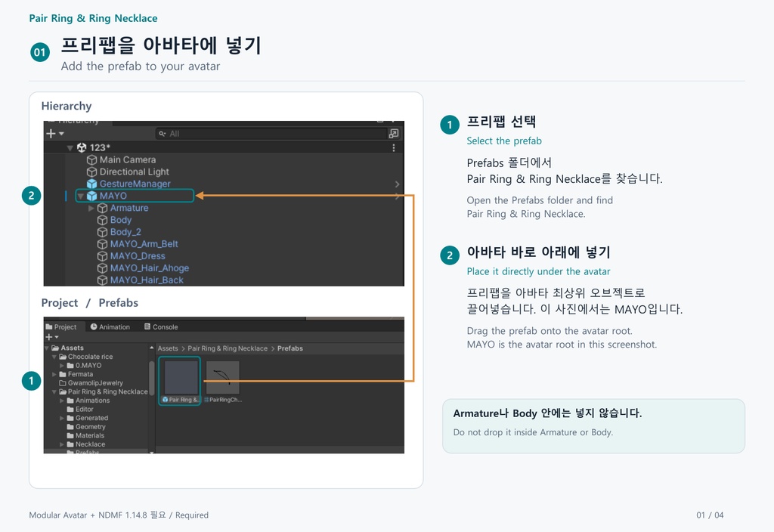Click the MAYO_Hair_Ahoge cube icon
Screen dimensions: 774x532
pos(102,268)
